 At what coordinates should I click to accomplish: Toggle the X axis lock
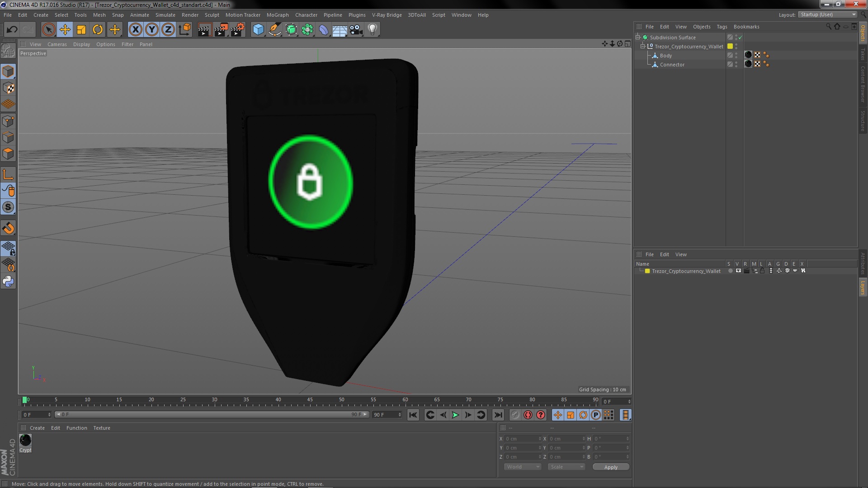pyautogui.click(x=135, y=30)
